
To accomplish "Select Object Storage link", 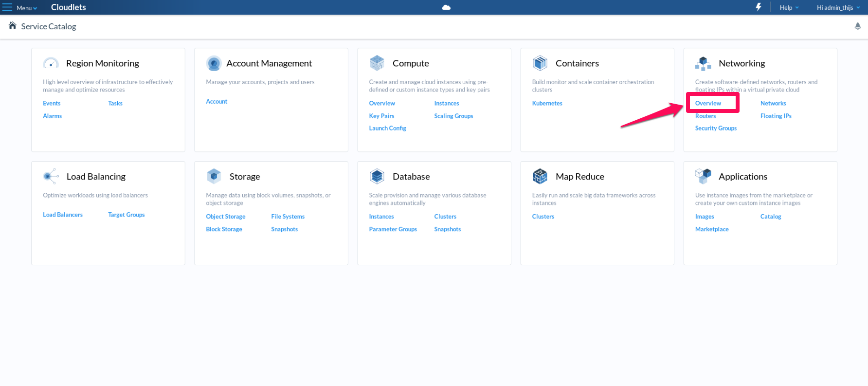I will [225, 217].
